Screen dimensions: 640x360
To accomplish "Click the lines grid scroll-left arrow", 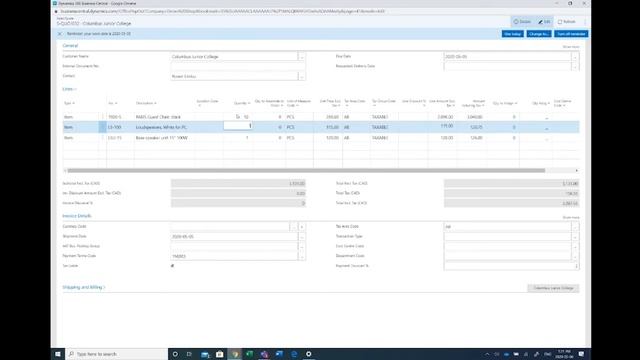I will click(65, 171).
